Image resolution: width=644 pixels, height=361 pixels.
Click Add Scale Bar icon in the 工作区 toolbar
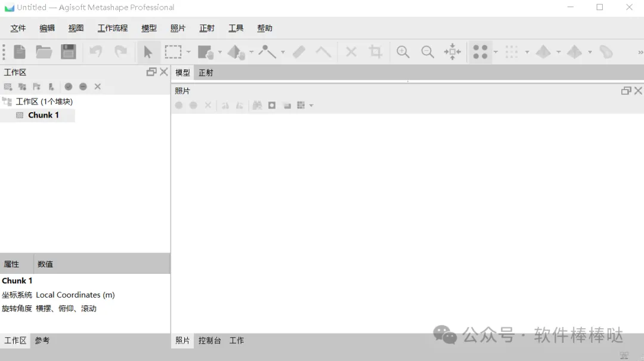click(51, 87)
